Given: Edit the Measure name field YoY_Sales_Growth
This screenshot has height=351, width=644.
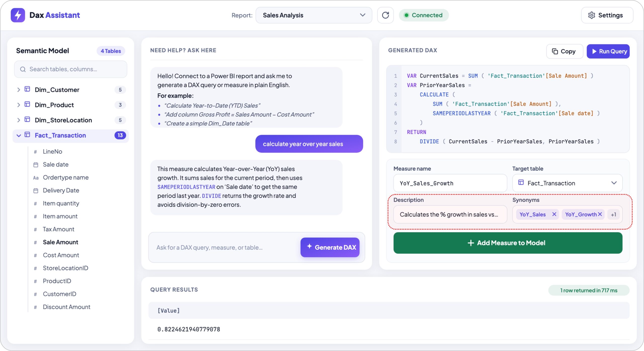Looking at the screenshot, I should point(450,183).
